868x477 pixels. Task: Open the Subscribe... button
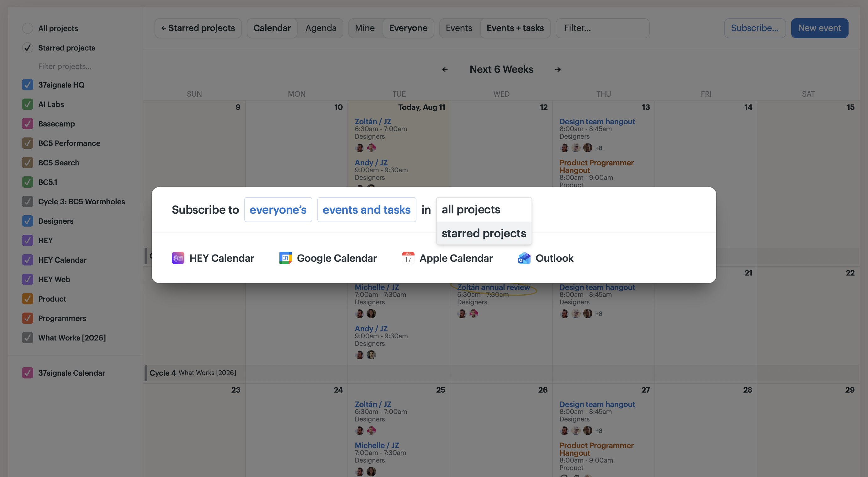[x=755, y=28]
